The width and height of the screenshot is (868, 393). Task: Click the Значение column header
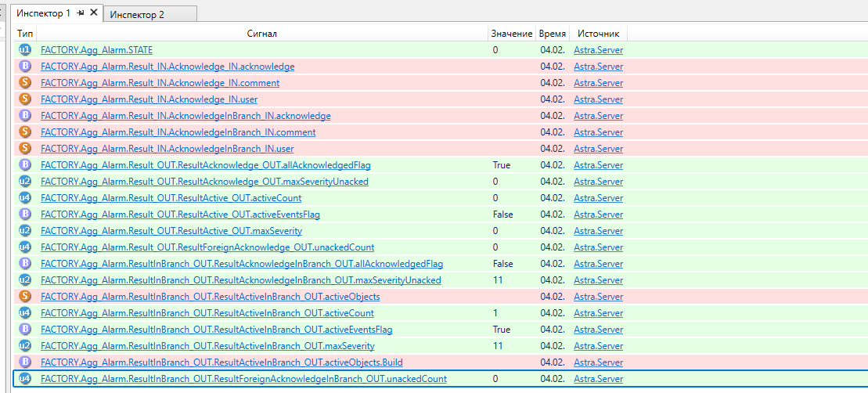pyautogui.click(x=510, y=34)
